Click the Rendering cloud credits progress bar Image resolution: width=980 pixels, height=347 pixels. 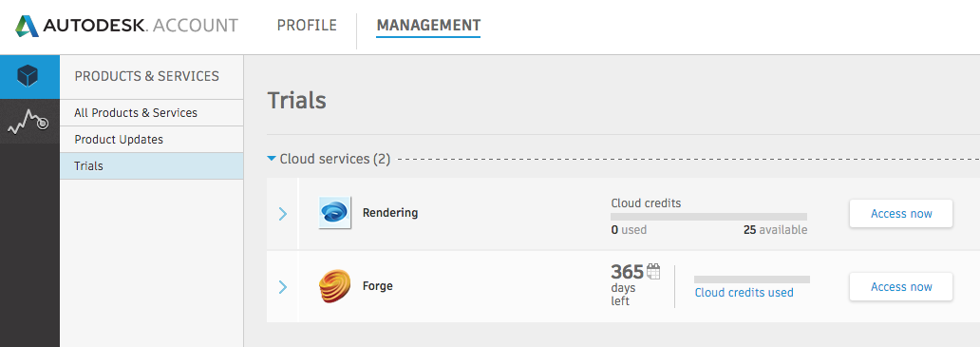pyautogui.click(x=708, y=217)
